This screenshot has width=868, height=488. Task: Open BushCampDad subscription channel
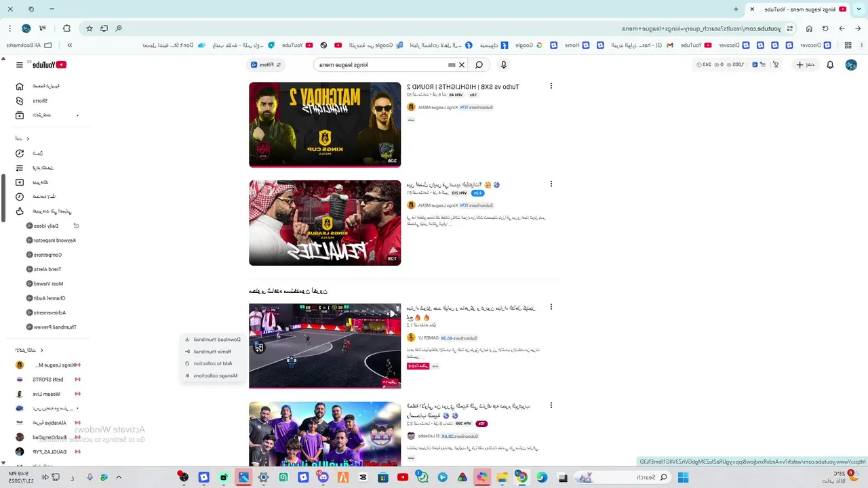(x=47, y=437)
